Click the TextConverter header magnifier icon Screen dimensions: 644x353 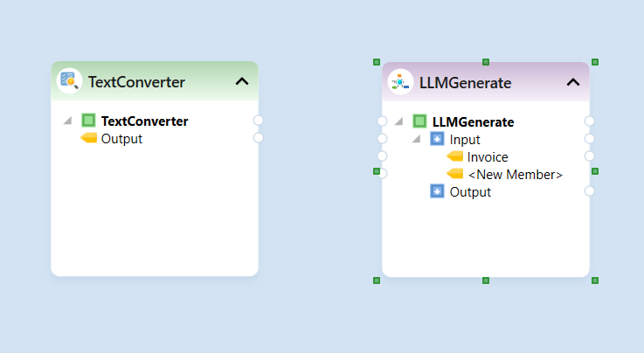coord(69,80)
